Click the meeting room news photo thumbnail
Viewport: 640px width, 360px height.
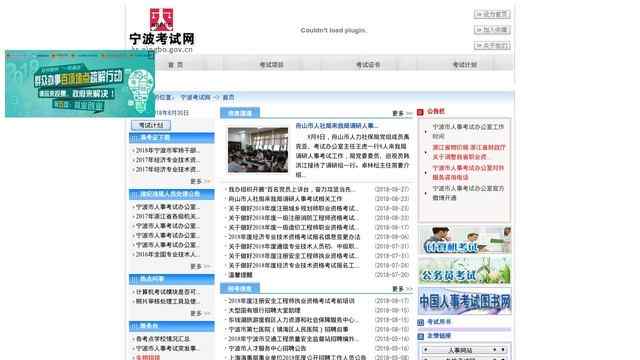click(258, 150)
